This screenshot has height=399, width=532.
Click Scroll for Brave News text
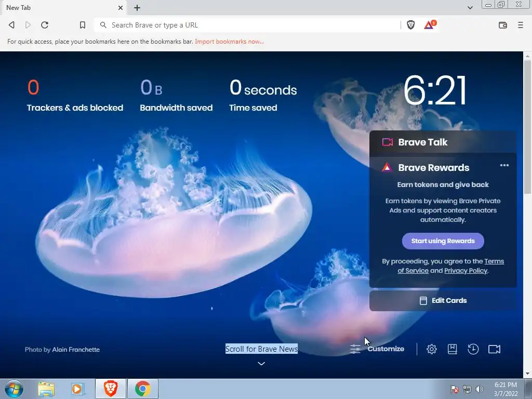[262, 349]
